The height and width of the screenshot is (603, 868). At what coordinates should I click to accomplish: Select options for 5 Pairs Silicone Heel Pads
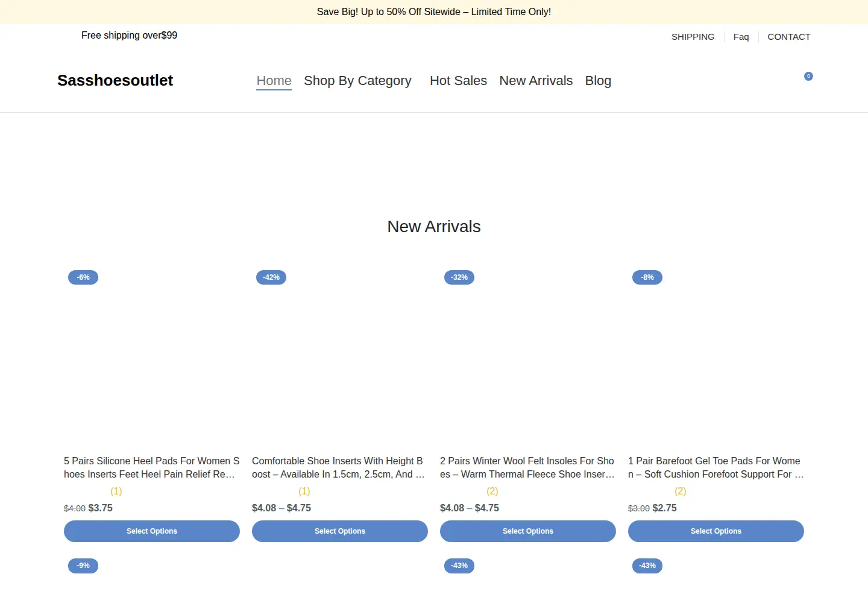[152, 531]
